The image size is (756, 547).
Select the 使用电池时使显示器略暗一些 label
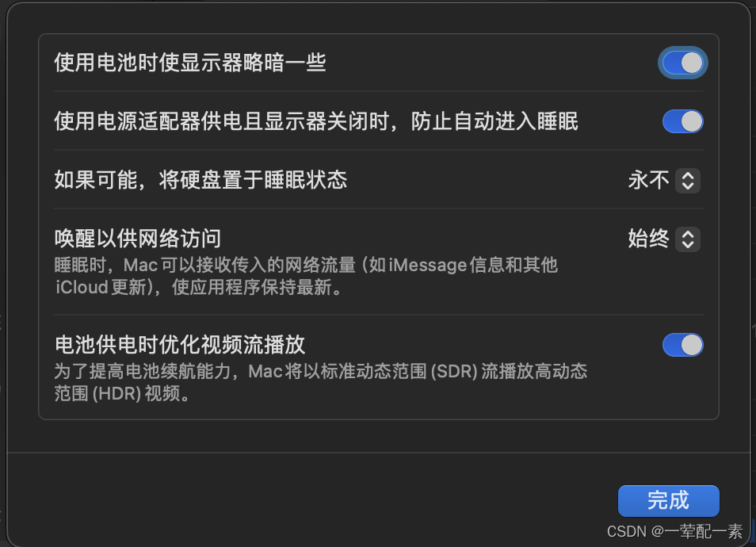point(190,63)
